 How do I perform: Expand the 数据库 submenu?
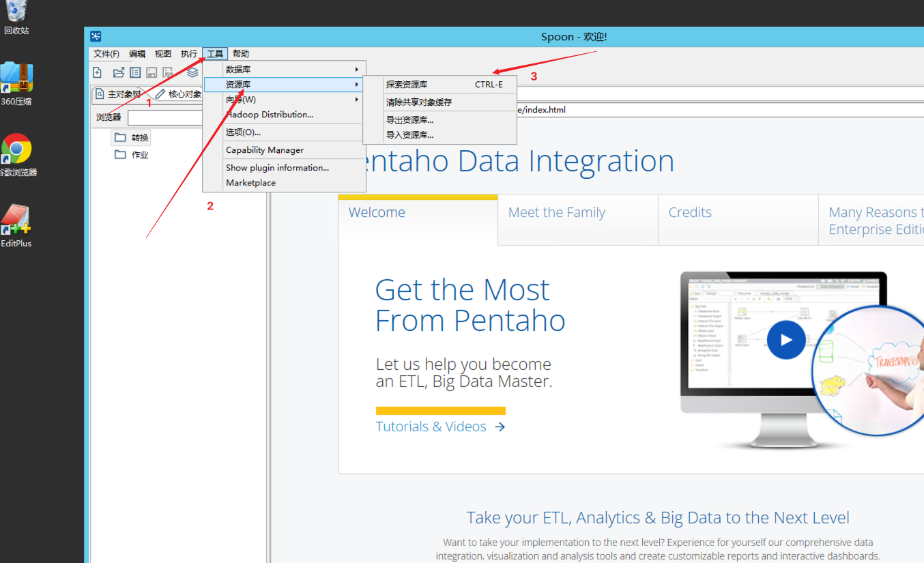pos(284,70)
